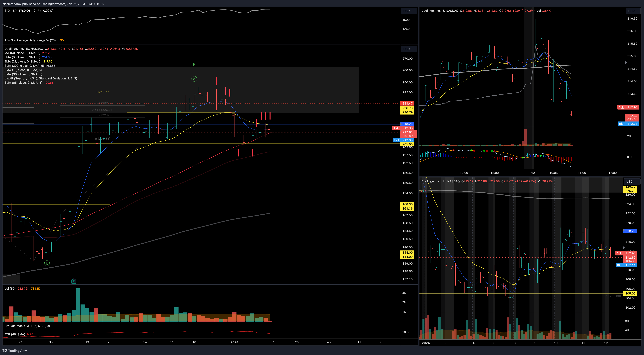Screen dimensions: 644x355
Task: Select the SMA (200, close, 0, SMA, 5) legend
Action: (x=24, y=66)
